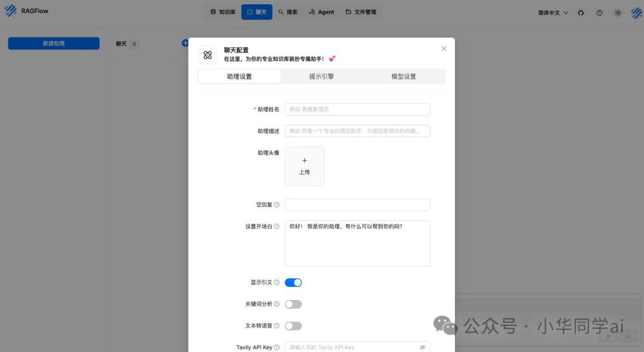Viewport: 644px width, 352px height.
Task: Focus the 助理描述 input field
Action: 357,131
